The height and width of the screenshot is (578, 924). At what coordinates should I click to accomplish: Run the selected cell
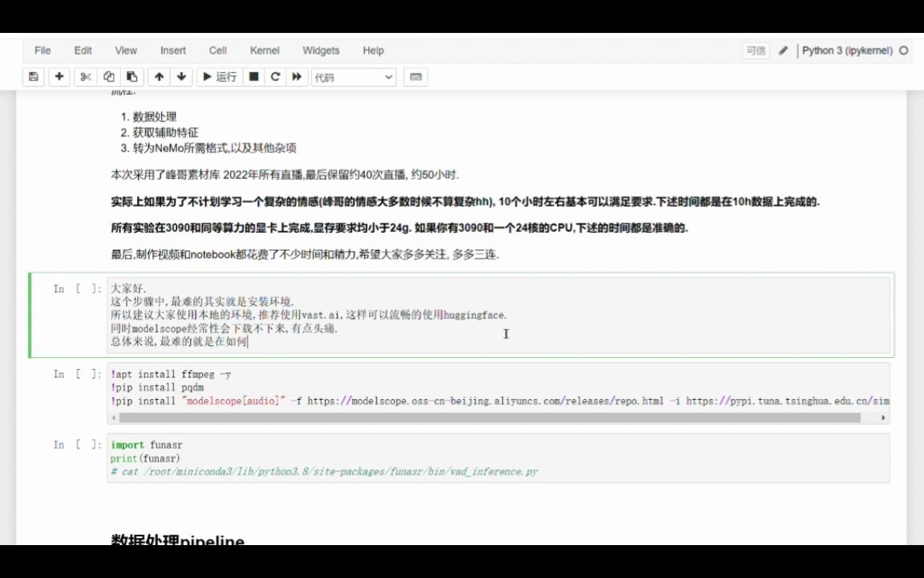pos(219,76)
